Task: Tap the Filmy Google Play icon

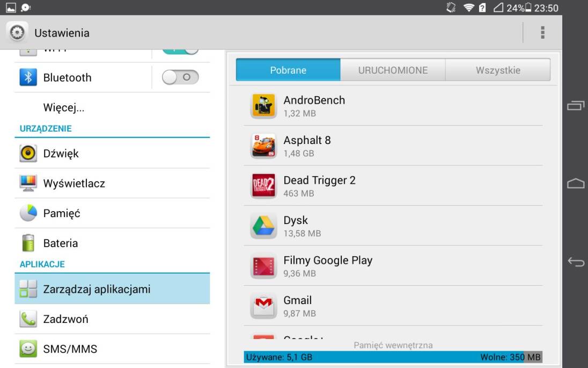Action: pyautogui.click(x=263, y=266)
